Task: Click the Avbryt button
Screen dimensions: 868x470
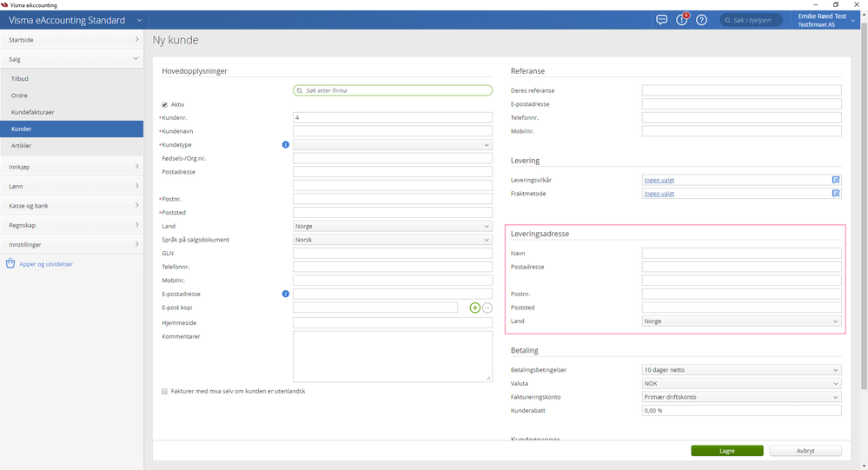Action: click(x=805, y=451)
